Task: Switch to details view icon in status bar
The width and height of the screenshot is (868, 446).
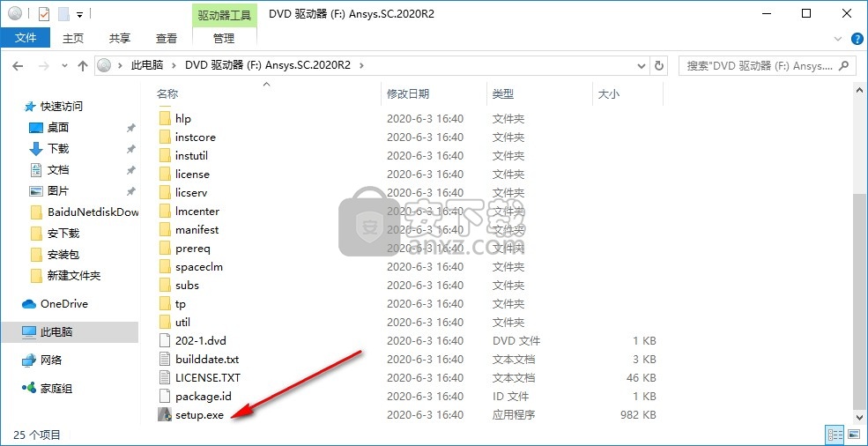Action: pyautogui.click(x=836, y=435)
